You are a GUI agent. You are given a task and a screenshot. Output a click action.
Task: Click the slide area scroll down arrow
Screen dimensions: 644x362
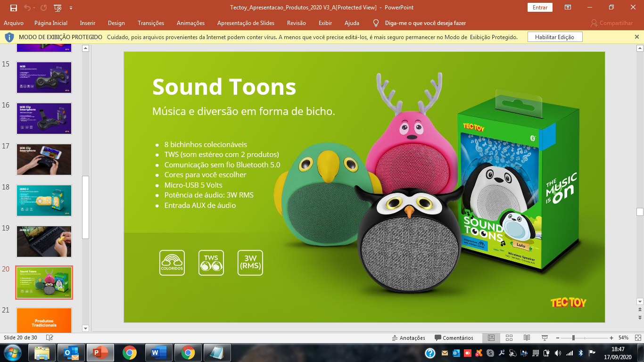640,302
